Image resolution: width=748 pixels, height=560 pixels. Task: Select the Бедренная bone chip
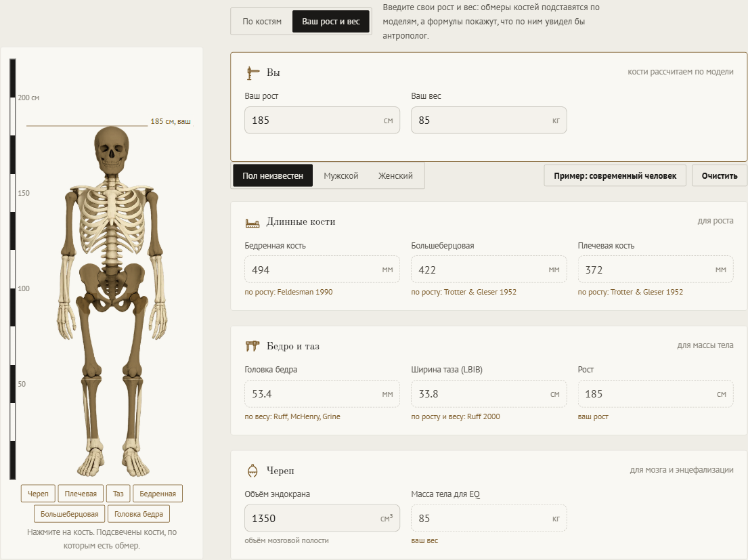tap(158, 494)
